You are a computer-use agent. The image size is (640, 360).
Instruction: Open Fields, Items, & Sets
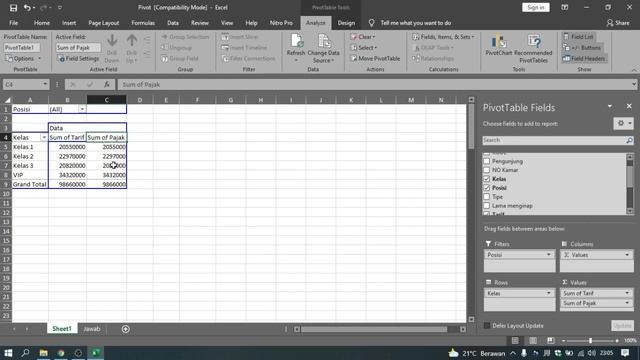(444, 37)
